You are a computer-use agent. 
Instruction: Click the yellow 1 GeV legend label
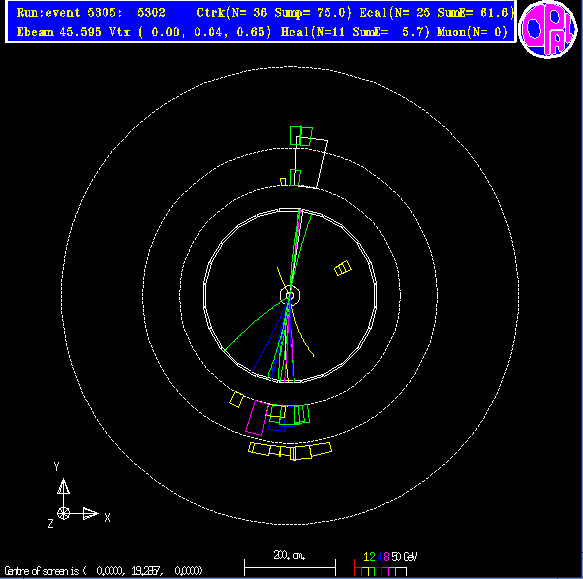point(366,557)
